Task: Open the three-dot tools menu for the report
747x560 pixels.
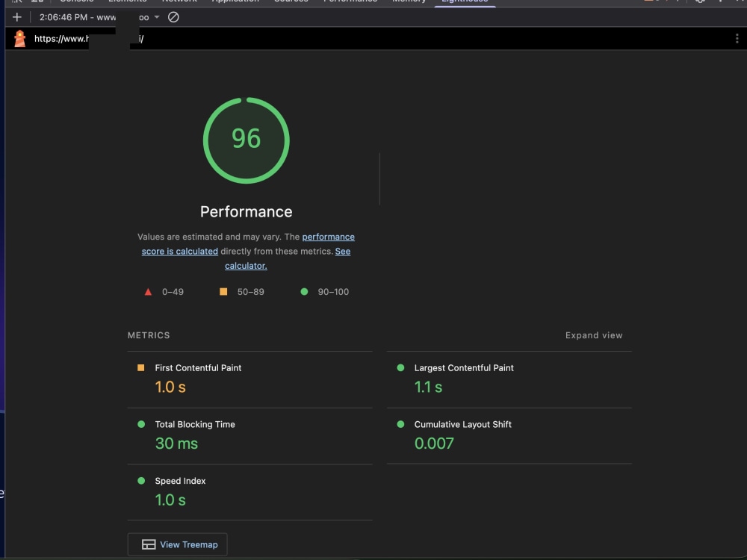Action: coord(737,39)
